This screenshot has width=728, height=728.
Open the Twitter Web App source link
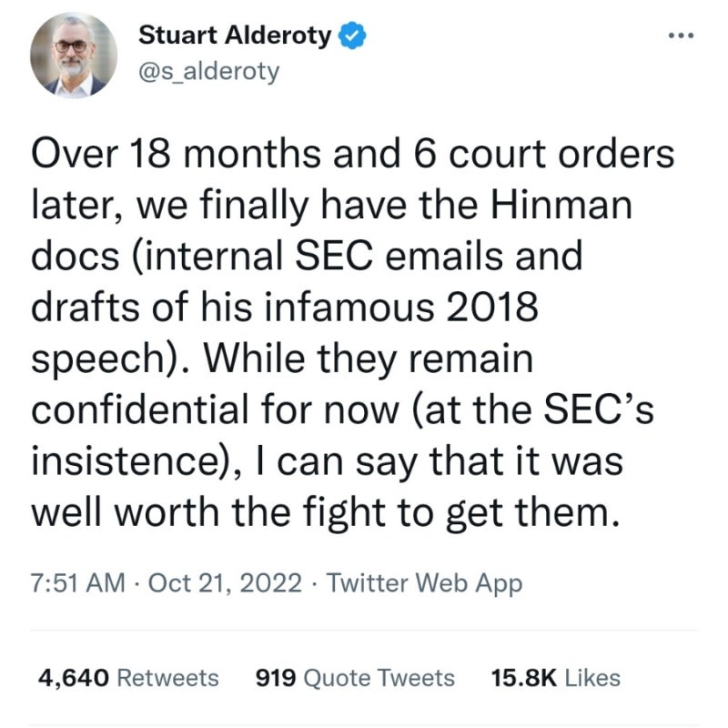click(424, 583)
